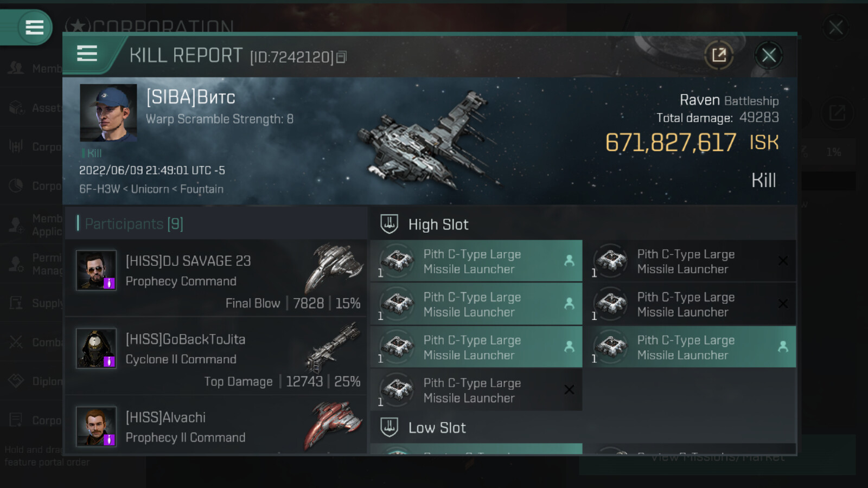Close the kill report window
The image size is (868, 488).
point(768,55)
